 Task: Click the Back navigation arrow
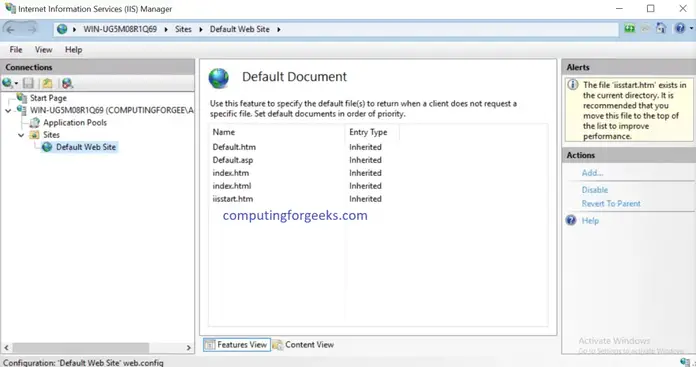click(x=10, y=29)
